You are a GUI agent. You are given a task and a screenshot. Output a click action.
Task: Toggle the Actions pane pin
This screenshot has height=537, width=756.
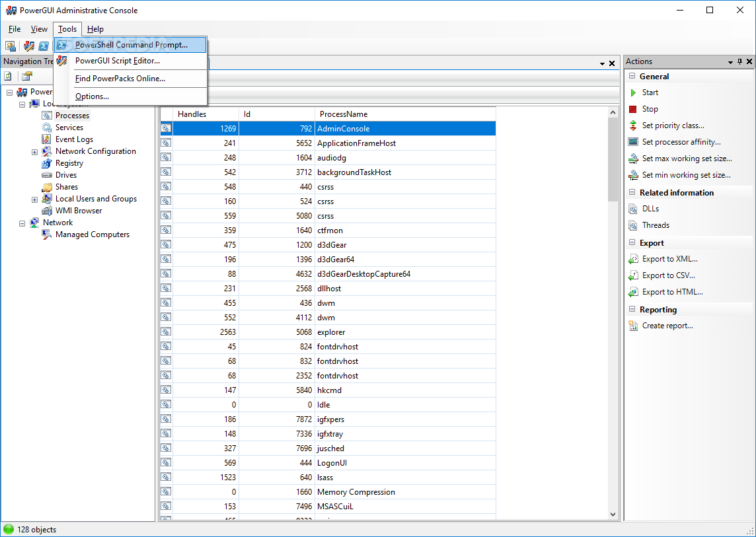[740, 61]
